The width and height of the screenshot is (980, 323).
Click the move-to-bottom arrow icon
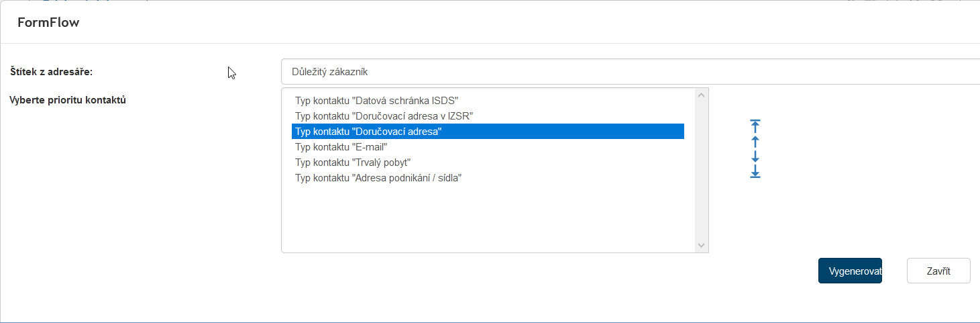coord(755,172)
